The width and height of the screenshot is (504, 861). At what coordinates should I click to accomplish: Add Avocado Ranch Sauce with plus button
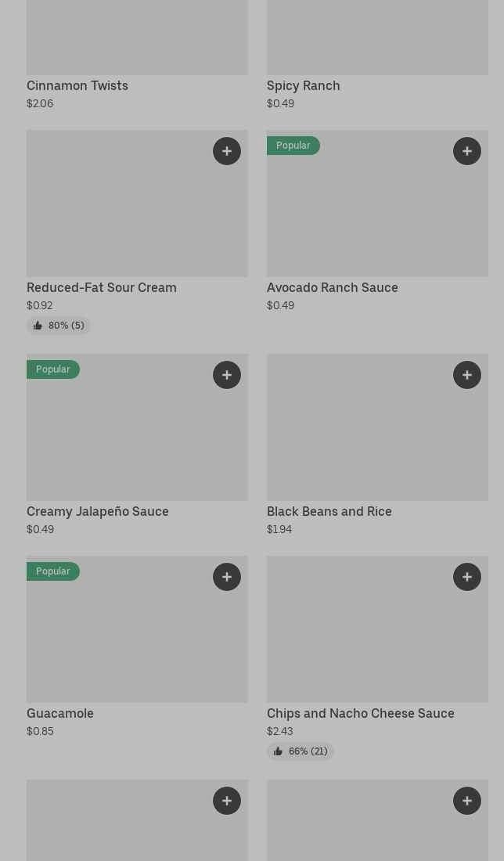[x=467, y=151]
